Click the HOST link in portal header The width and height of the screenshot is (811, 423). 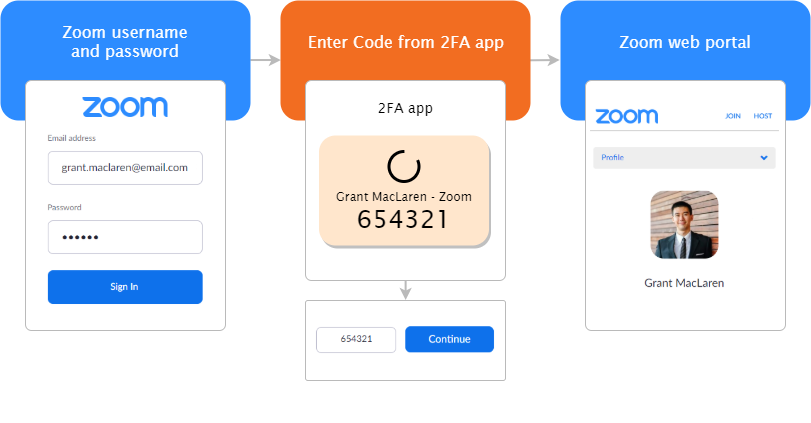763,116
